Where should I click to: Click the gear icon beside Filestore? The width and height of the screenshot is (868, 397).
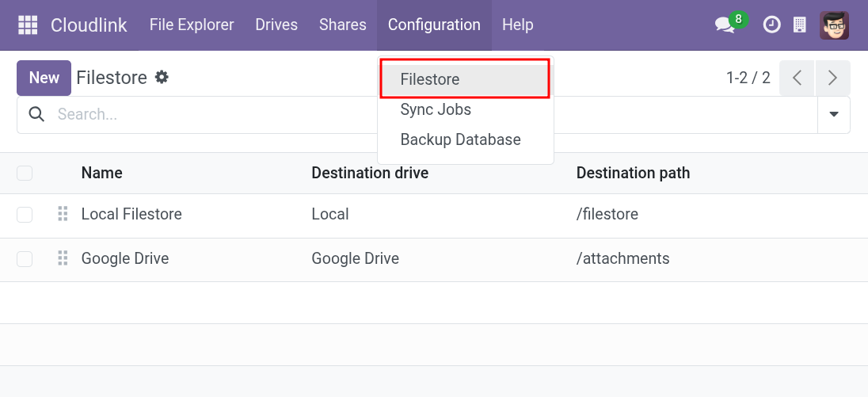[x=162, y=77]
